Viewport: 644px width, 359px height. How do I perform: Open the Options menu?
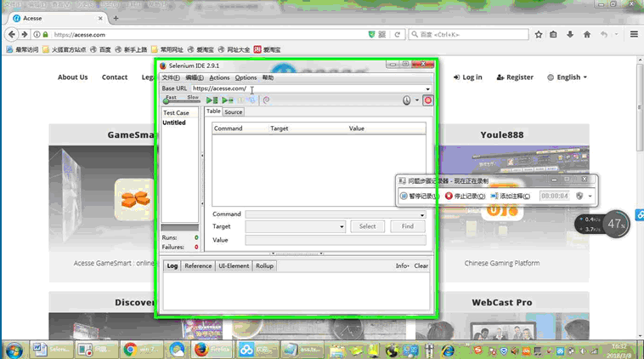pos(246,77)
